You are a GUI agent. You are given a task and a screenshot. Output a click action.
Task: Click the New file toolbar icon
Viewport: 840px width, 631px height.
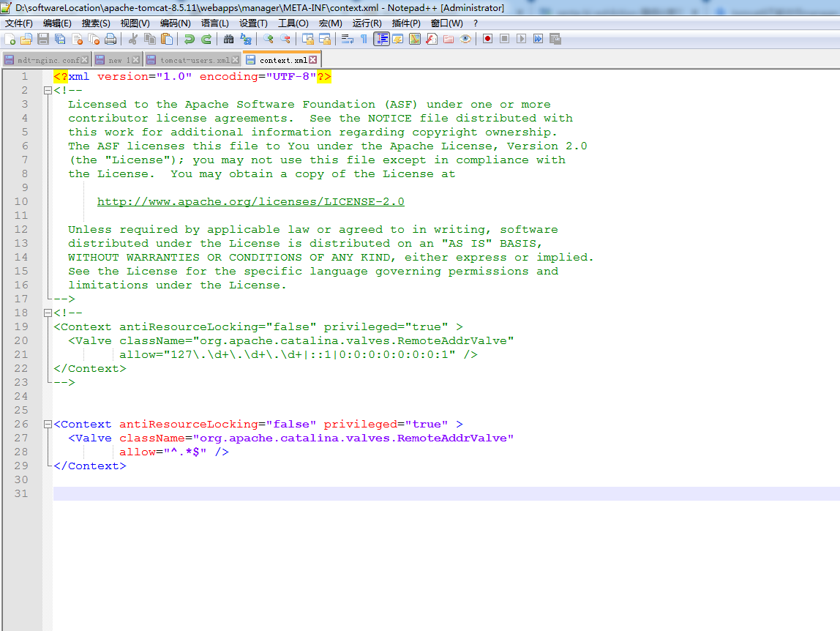(x=10, y=39)
